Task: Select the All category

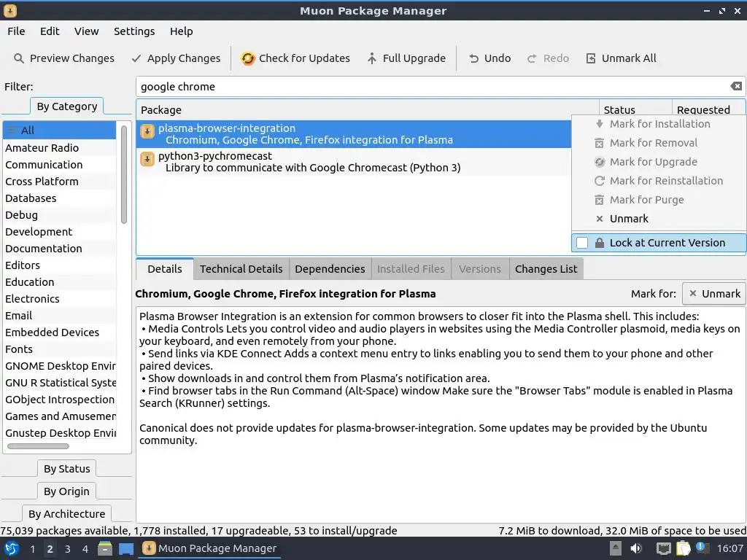Action: click(59, 131)
